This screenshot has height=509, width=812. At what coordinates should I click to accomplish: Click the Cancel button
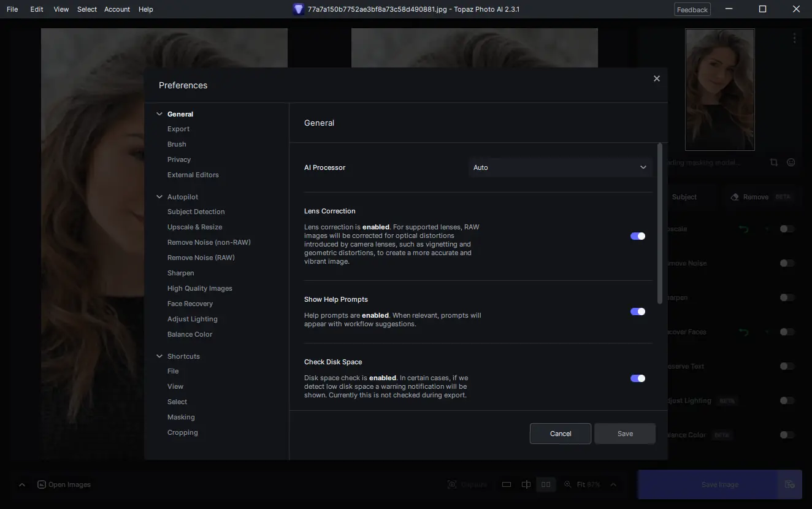pos(561,434)
